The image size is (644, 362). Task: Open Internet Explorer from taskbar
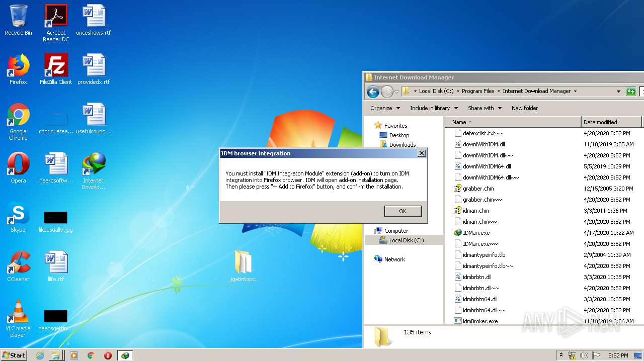[40, 355]
